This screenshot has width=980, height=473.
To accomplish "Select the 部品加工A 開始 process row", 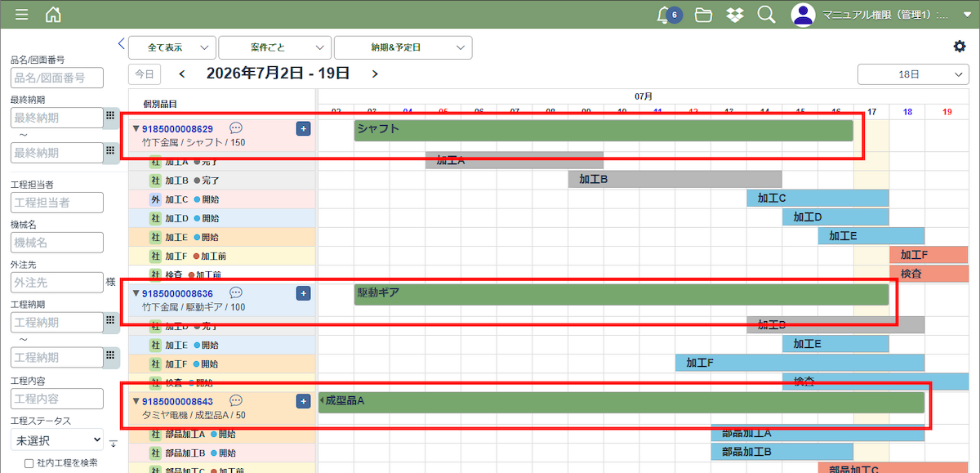I will point(222,435).
